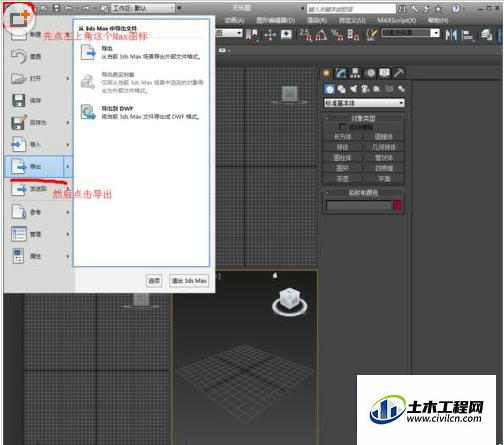Switch to Utilities panel hammer tab
The width and height of the screenshot is (504, 445).
click(399, 73)
